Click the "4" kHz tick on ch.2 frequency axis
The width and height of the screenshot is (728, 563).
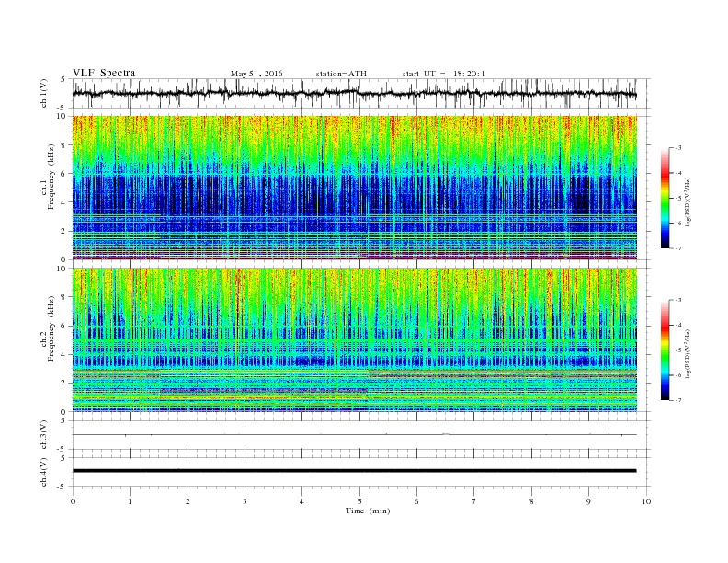click(64, 354)
